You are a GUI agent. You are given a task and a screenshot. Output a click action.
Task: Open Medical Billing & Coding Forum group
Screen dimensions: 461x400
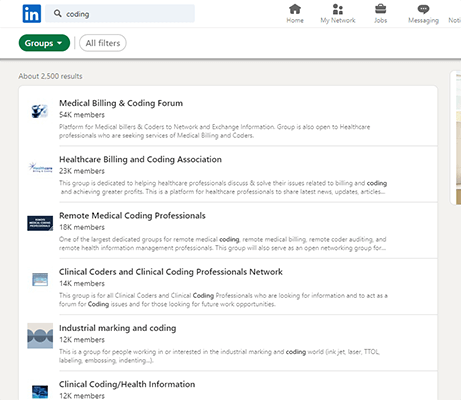[121, 103]
